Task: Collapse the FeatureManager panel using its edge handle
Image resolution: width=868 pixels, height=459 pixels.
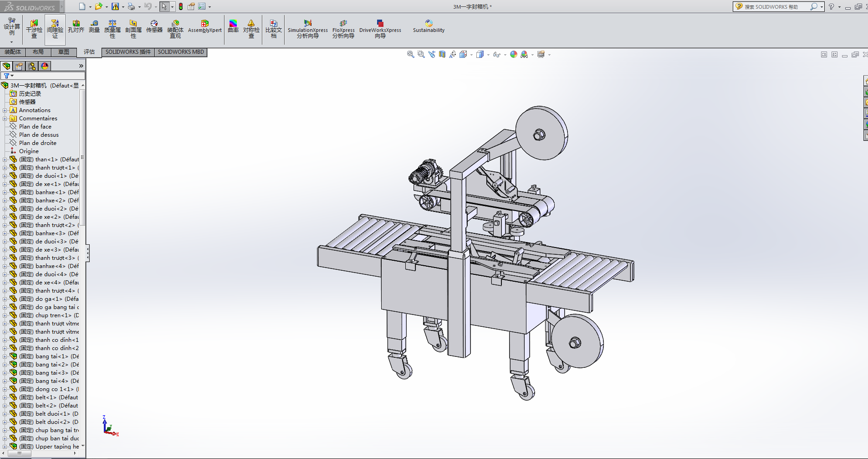Action: tap(87, 253)
